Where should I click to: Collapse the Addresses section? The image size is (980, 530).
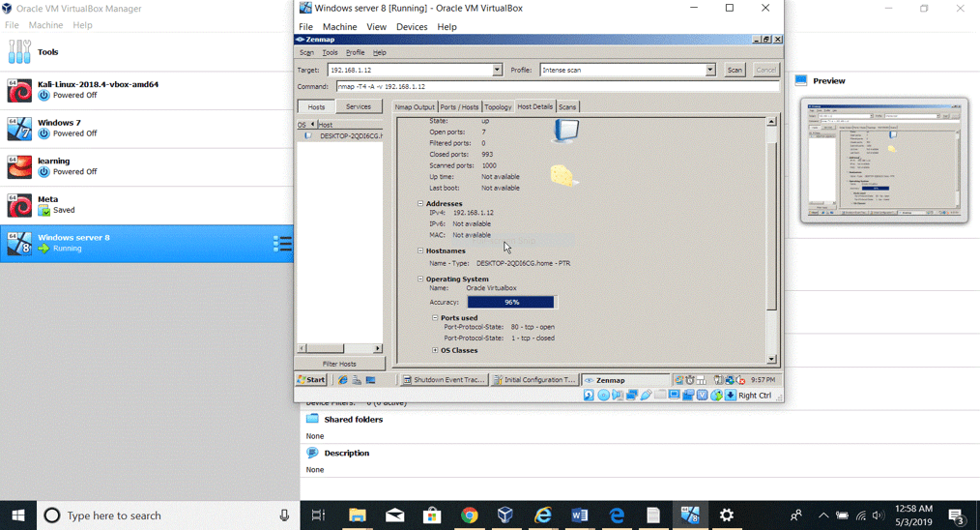click(x=420, y=203)
